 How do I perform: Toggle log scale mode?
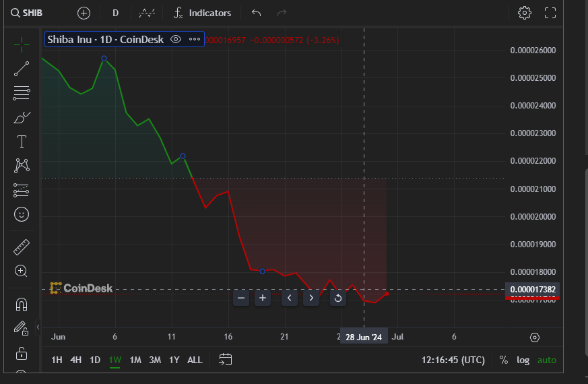523,360
